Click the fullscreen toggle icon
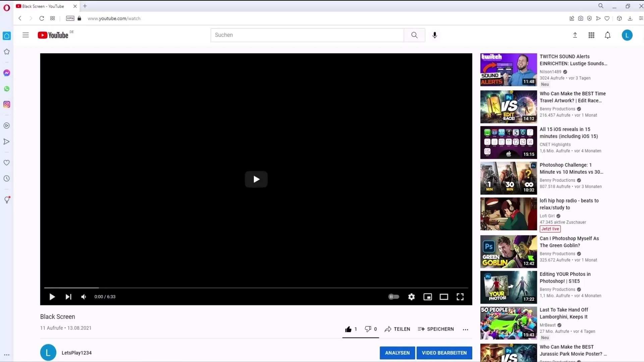Viewport: 644px width, 362px height. [460, 297]
